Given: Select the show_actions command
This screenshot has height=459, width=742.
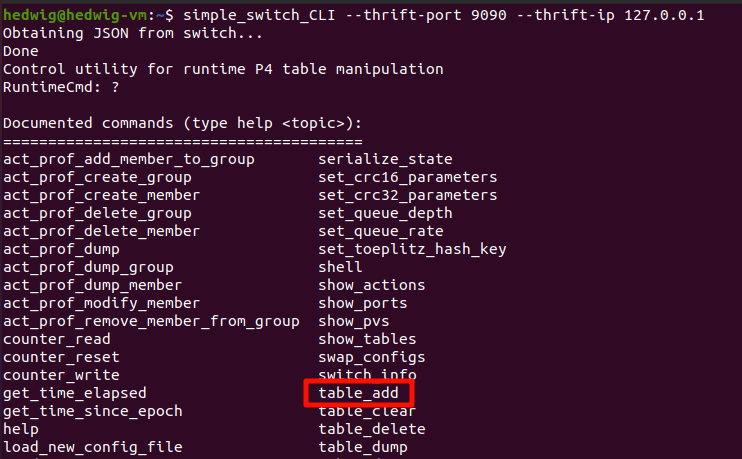Looking at the screenshot, I should coord(371,285).
